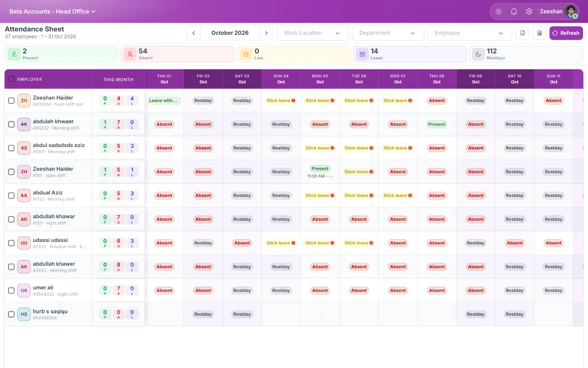Click the Late clock icon
The width and height of the screenshot is (588, 368).
coord(246,54)
